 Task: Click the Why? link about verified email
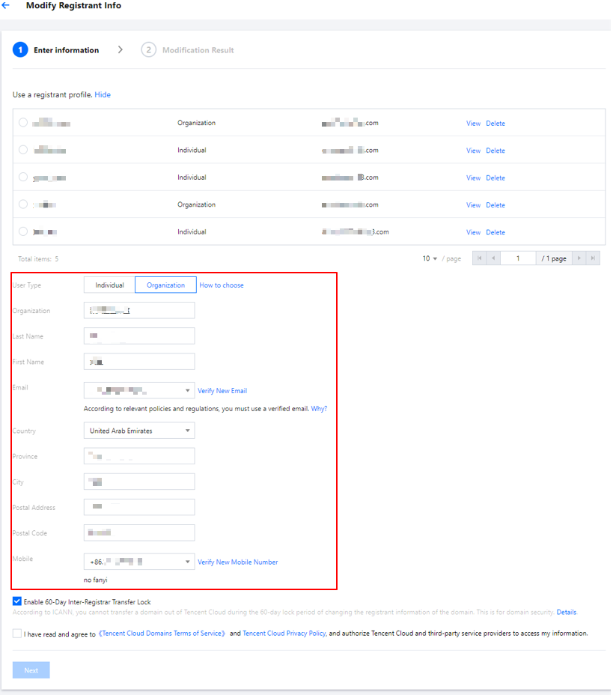319,409
